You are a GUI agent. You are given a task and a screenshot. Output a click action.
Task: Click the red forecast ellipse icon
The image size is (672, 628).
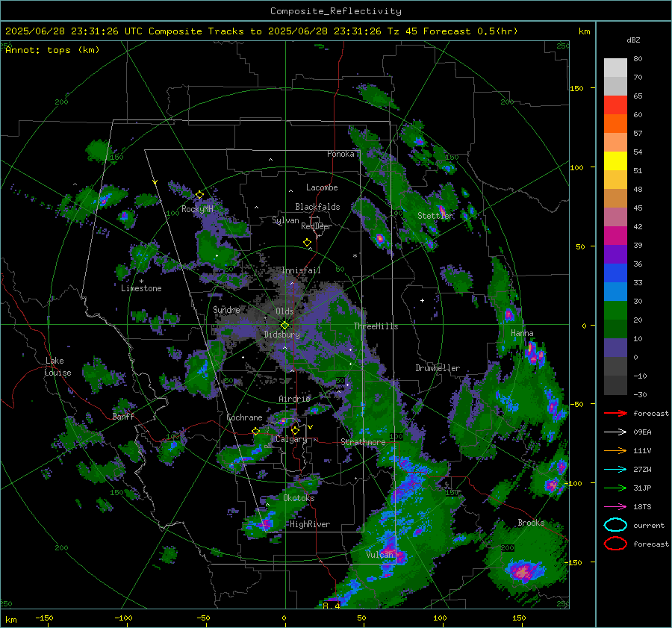pyautogui.click(x=615, y=544)
